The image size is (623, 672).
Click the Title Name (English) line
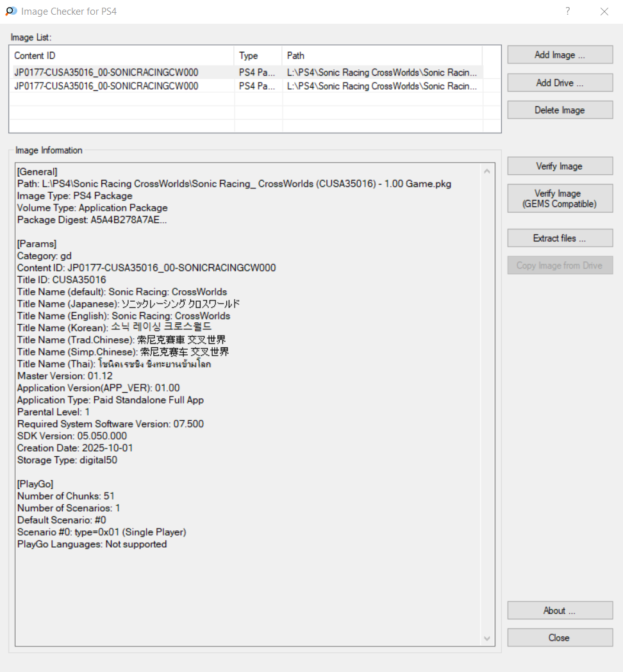coord(124,316)
